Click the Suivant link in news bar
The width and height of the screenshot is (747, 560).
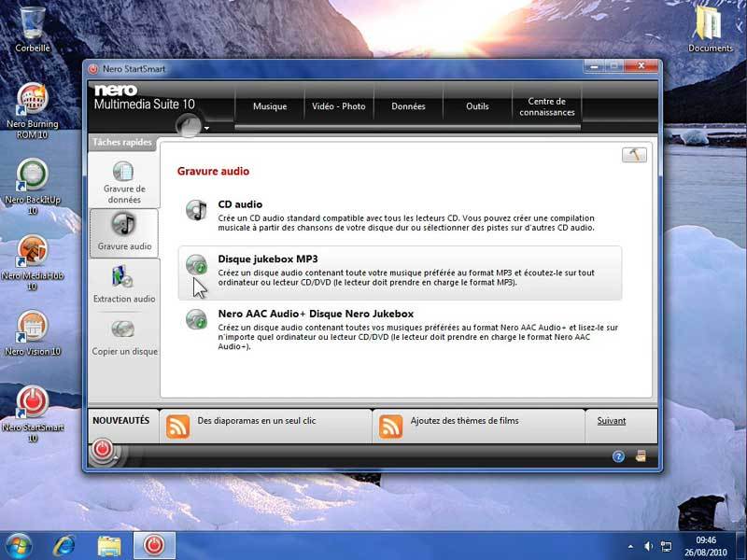[612, 421]
